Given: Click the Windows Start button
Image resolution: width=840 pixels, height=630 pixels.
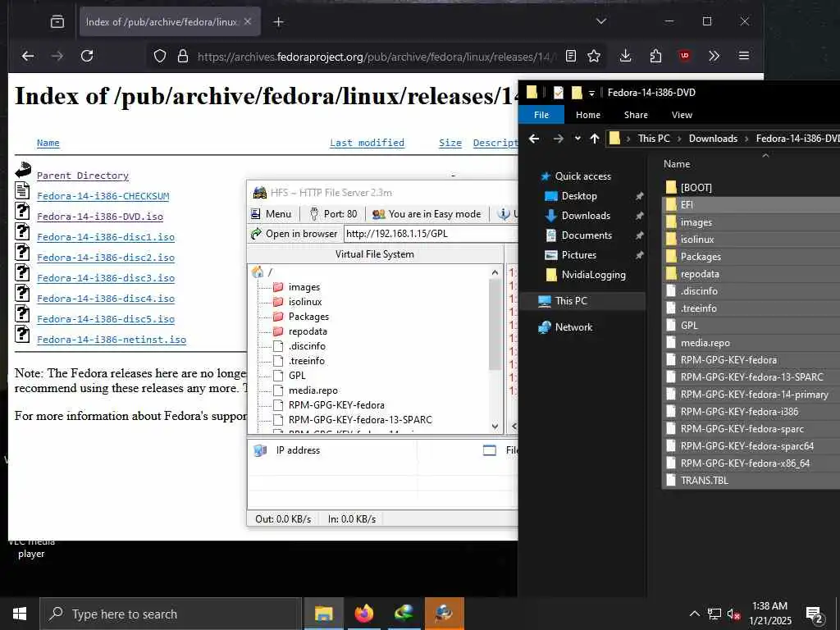Looking at the screenshot, I should tap(20, 614).
